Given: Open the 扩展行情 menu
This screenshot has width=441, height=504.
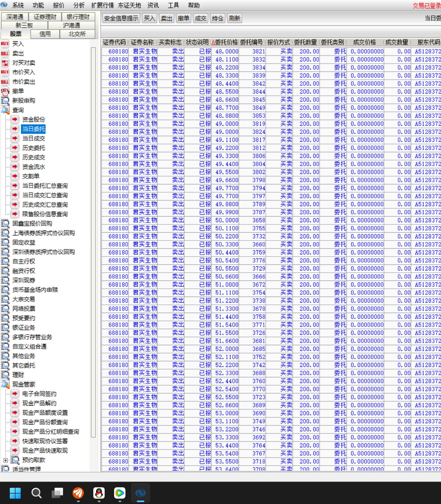Looking at the screenshot, I should 102,5.
